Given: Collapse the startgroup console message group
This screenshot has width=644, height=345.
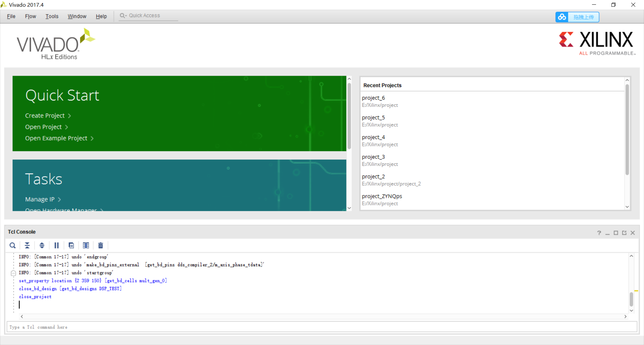Looking at the screenshot, I should coord(13,273).
